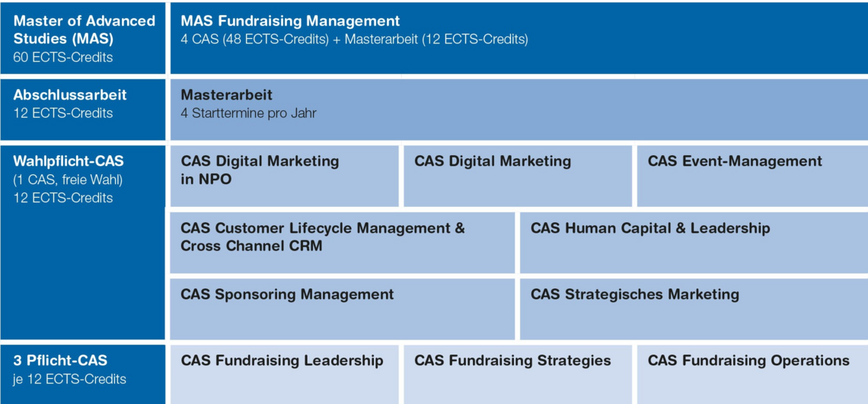The image size is (868, 404).
Task: Open CAS Digital Marketing in NPO
Action: (x=284, y=176)
